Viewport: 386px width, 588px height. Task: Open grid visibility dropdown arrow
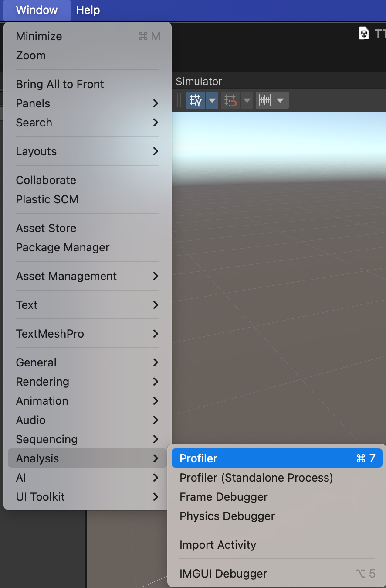212,101
